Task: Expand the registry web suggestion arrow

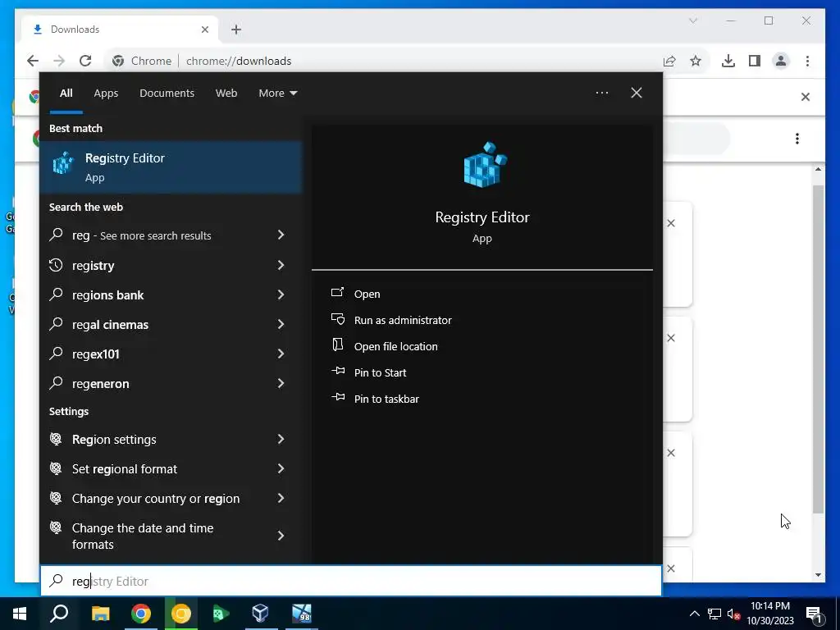Action: pyautogui.click(x=281, y=265)
